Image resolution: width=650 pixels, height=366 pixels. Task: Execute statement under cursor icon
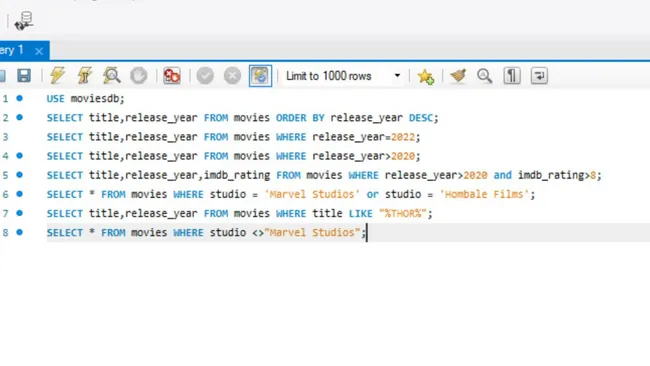pos(85,76)
